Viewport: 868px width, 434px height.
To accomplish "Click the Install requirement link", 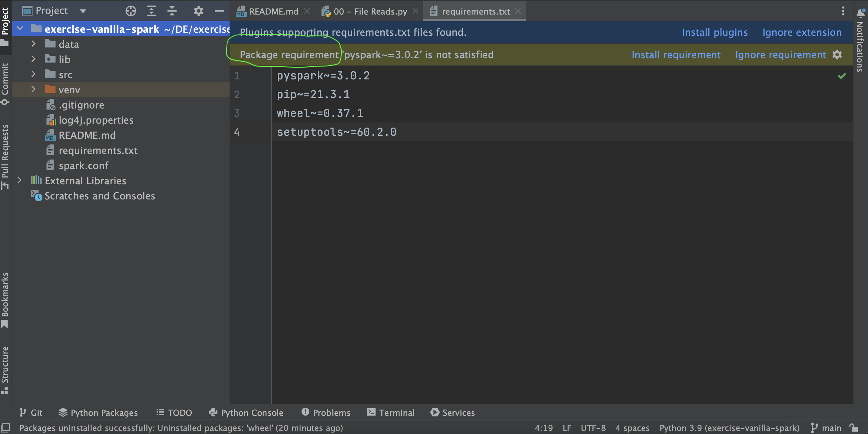I will tap(676, 55).
